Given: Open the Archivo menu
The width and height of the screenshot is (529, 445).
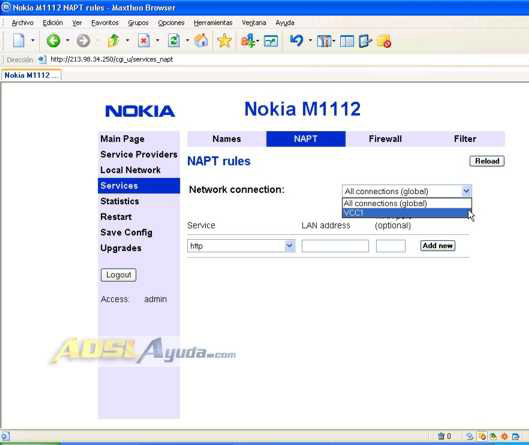Looking at the screenshot, I should click(x=23, y=23).
